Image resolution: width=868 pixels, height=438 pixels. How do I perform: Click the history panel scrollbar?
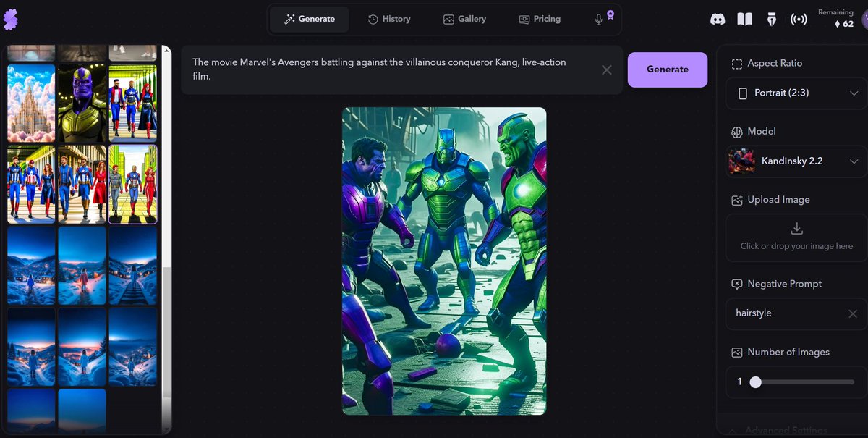pyautogui.click(x=166, y=333)
